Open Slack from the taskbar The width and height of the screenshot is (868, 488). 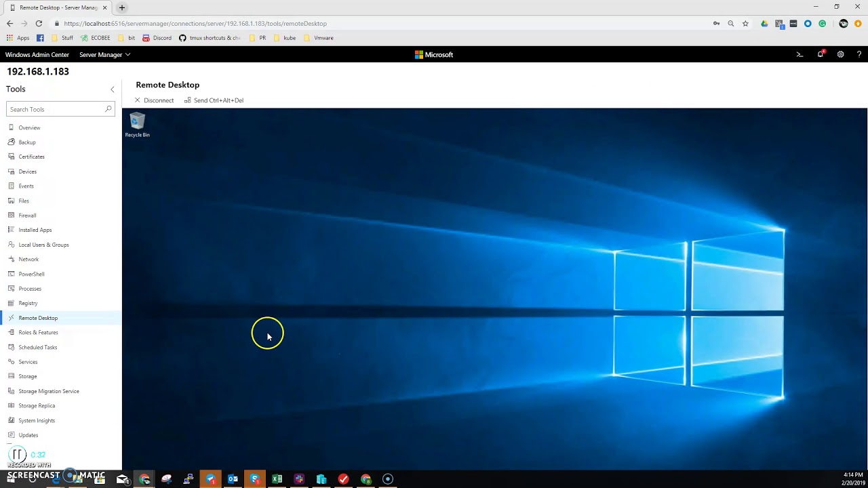(x=299, y=479)
